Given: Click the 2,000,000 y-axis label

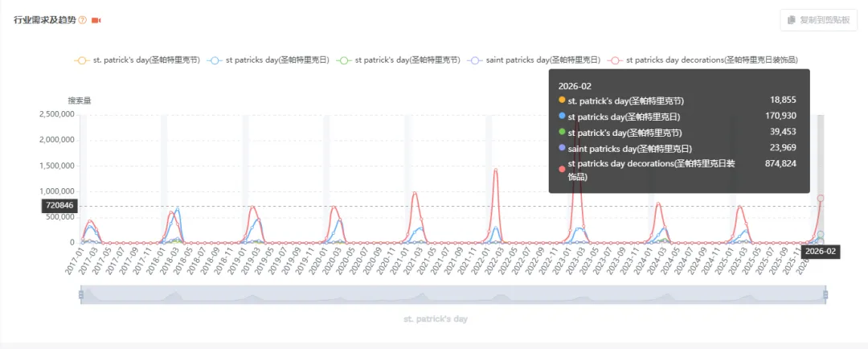Looking at the screenshot, I should pyautogui.click(x=56, y=140).
